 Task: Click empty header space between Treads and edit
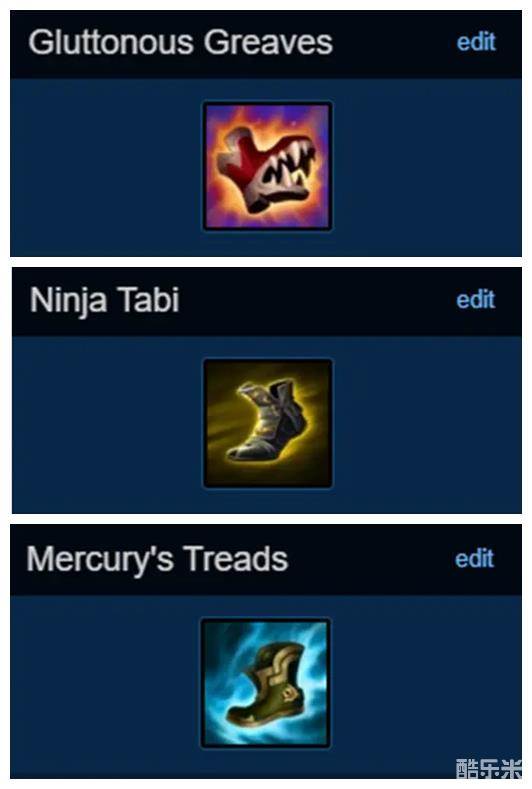(371, 560)
